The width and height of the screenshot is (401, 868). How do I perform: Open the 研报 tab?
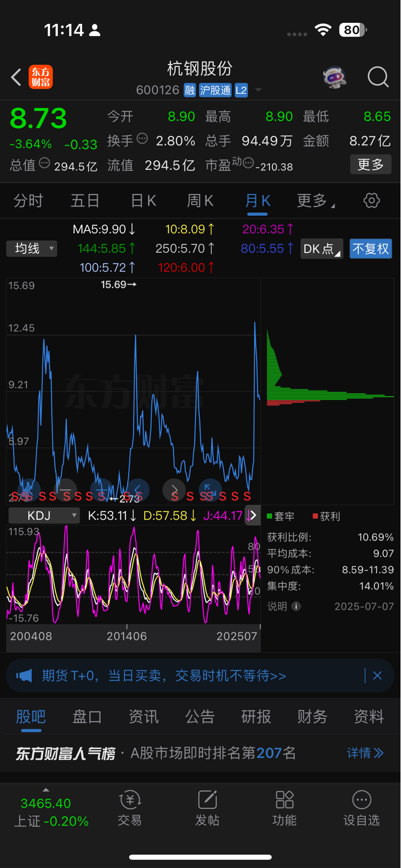(256, 717)
